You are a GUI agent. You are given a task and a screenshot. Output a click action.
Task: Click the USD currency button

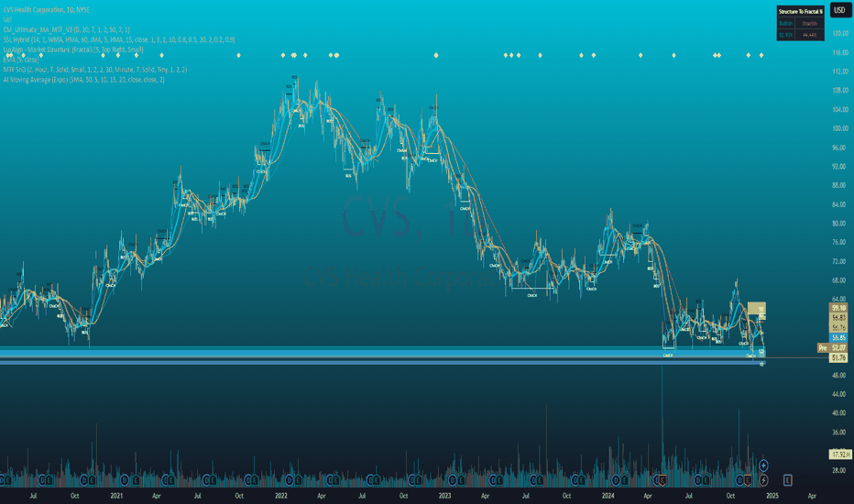[x=839, y=10]
